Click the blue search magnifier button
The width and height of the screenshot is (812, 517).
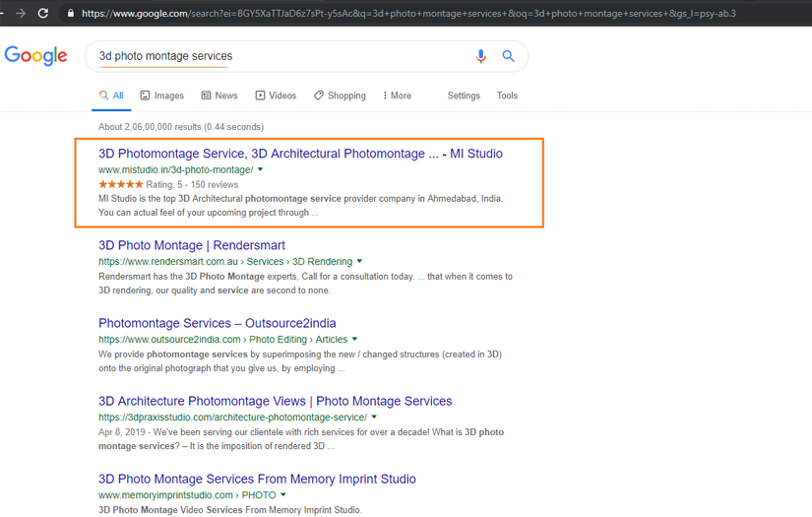509,56
